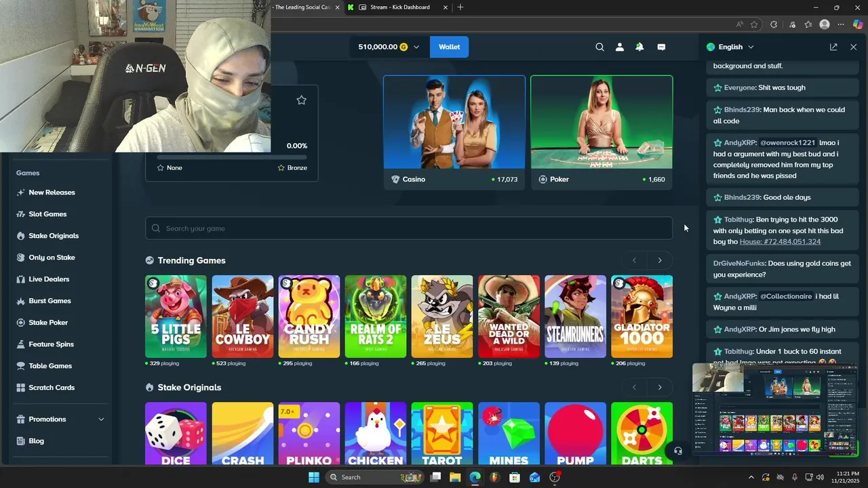Toggle the chat panel icon
Image resolution: width=868 pixels, height=488 pixels.
pyautogui.click(x=661, y=47)
